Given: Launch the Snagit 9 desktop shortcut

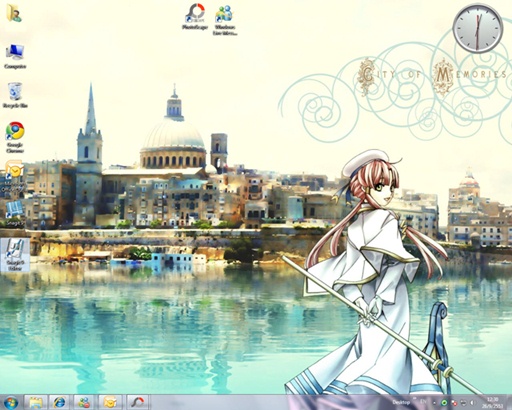Looking at the screenshot, I should pyautogui.click(x=15, y=213).
